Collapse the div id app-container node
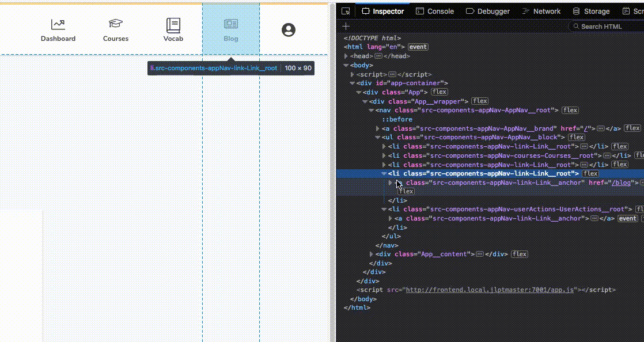This screenshot has height=342, width=644. click(x=353, y=83)
